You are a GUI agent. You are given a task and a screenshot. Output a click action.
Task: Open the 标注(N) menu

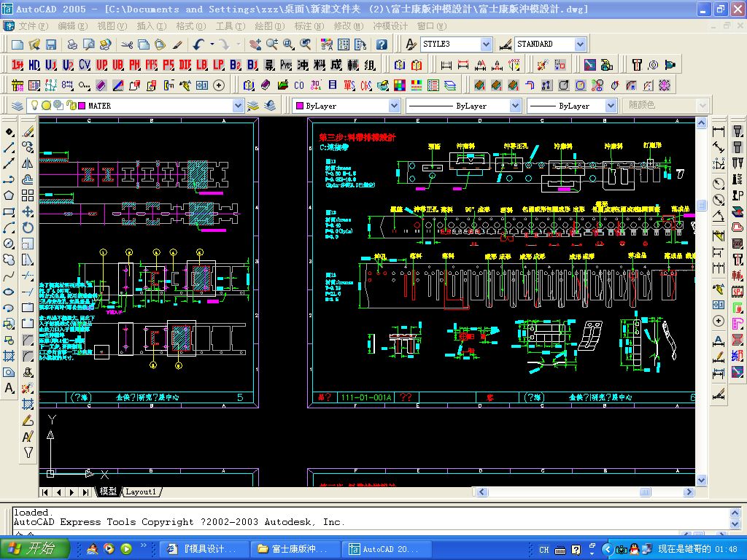click(x=309, y=26)
